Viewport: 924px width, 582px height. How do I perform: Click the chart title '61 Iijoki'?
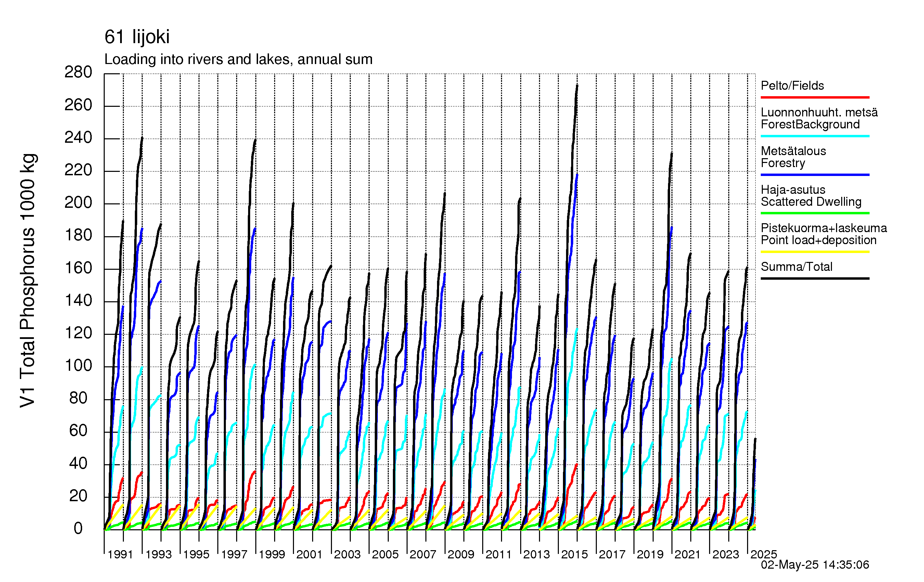[x=137, y=37]
